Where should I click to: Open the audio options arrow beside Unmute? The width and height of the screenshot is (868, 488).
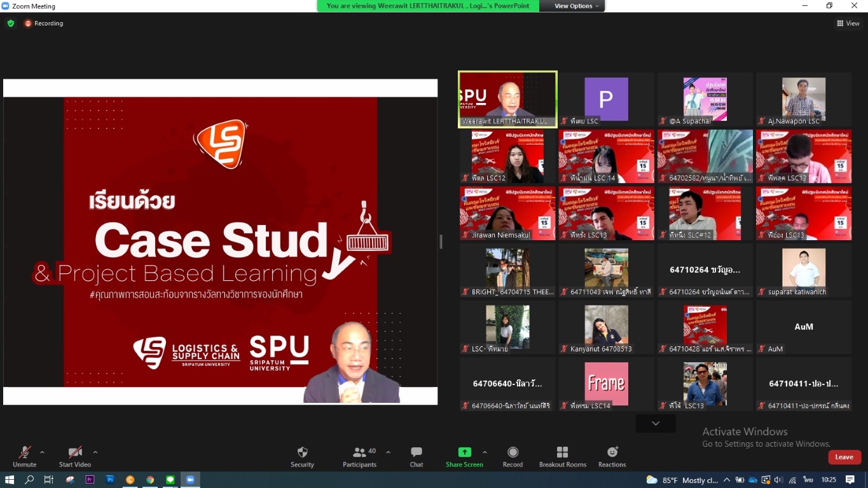(42, 452)
